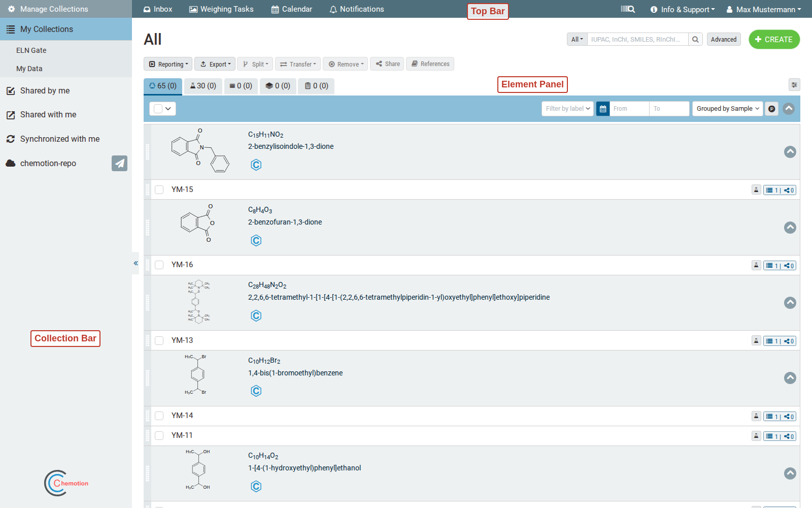The height and width of the screenshot is (508, 812).
Task: Open element list settings icon
Action: (794, 85)
